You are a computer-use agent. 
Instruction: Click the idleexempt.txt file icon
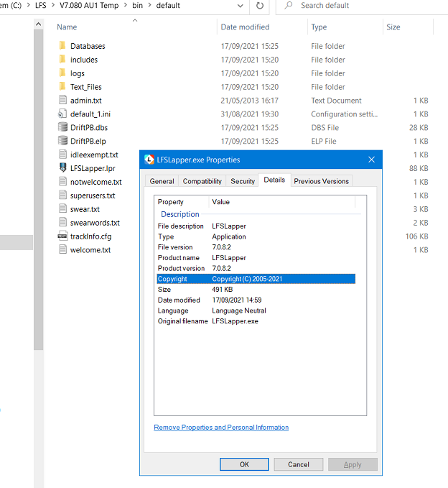click(62, 155)
